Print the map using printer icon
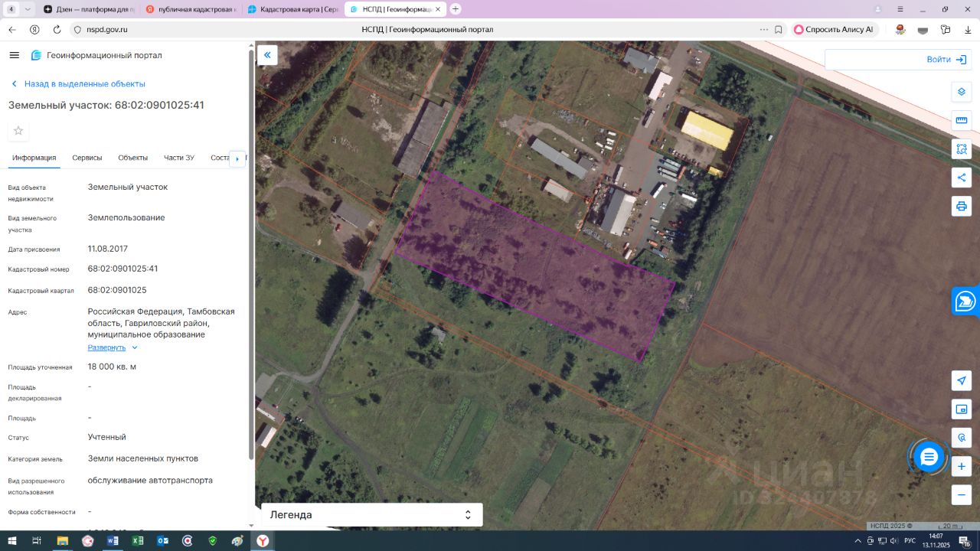 pyautogui.click(x=962, y=207)
